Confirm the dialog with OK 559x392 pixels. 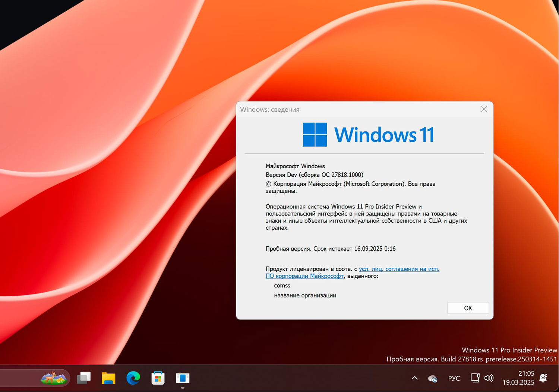click(x=468, y=308)
